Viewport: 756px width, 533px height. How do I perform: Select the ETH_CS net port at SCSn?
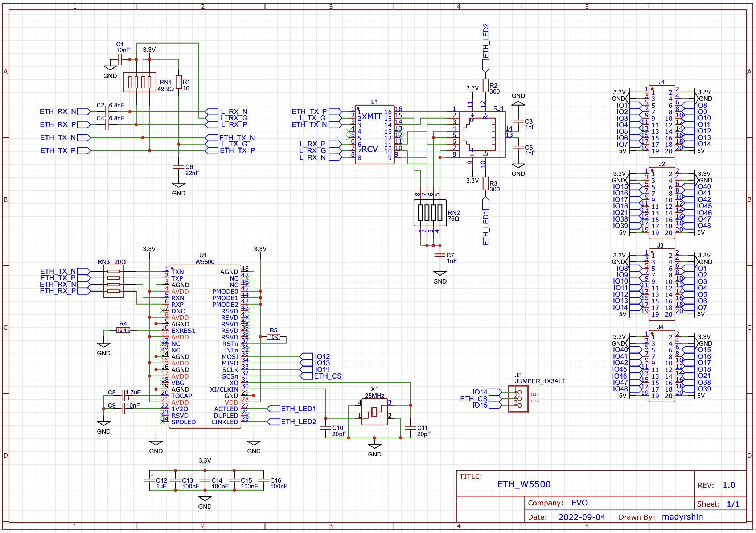click(x=307, y=376)
